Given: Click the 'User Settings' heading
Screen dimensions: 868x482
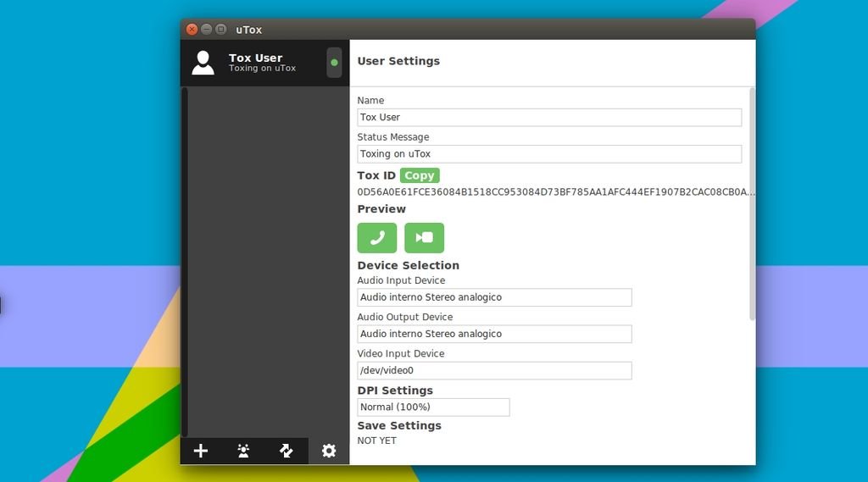Looking at the screenshot, I should click(x=398, y=61).
